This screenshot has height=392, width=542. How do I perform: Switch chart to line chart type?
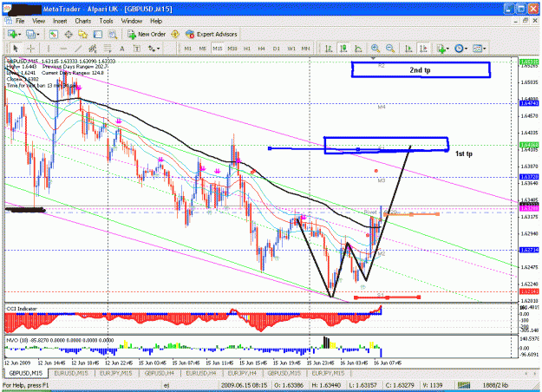tap(358, 49)
